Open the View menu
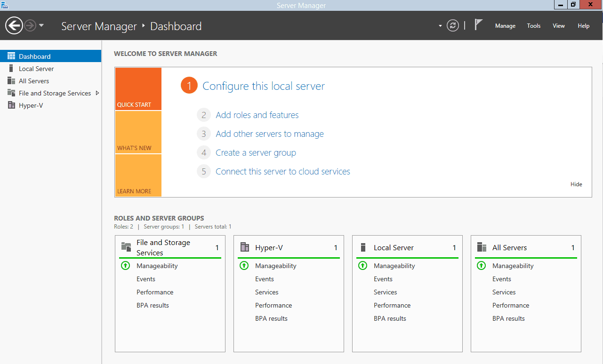603x364 pixels. 559,26
